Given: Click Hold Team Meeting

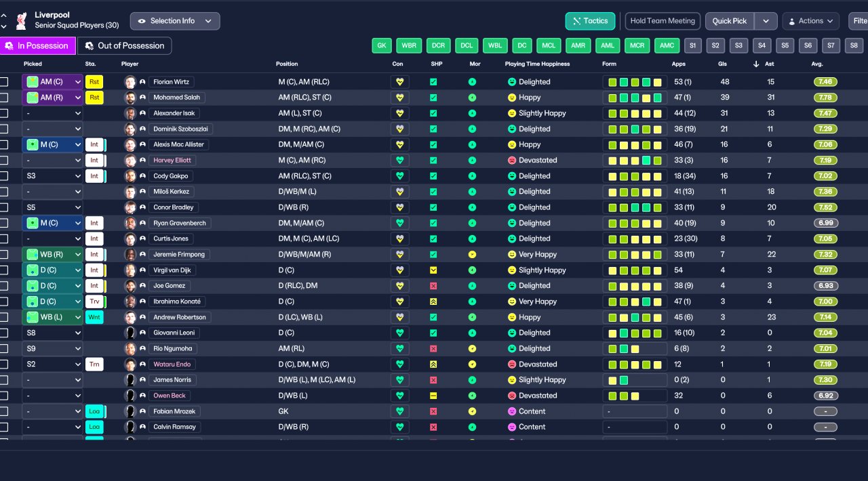Looking at the screenshot, I should point(663,21).
